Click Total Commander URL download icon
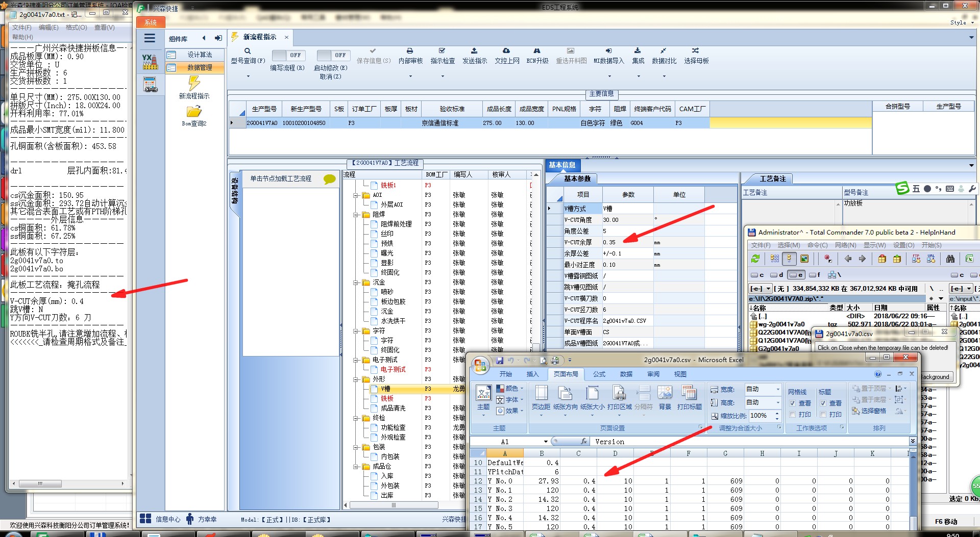The height and width of the screenshot is (537, 980). [x=931, y=259]
